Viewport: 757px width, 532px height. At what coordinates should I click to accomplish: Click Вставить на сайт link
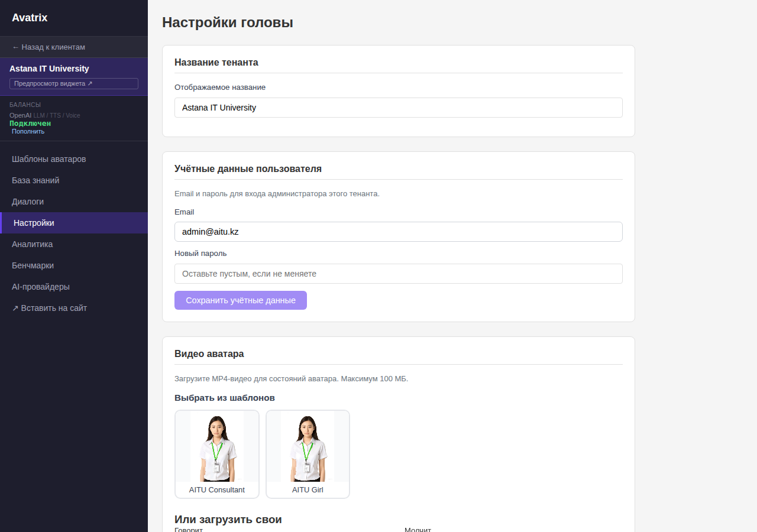coord(50,308)
